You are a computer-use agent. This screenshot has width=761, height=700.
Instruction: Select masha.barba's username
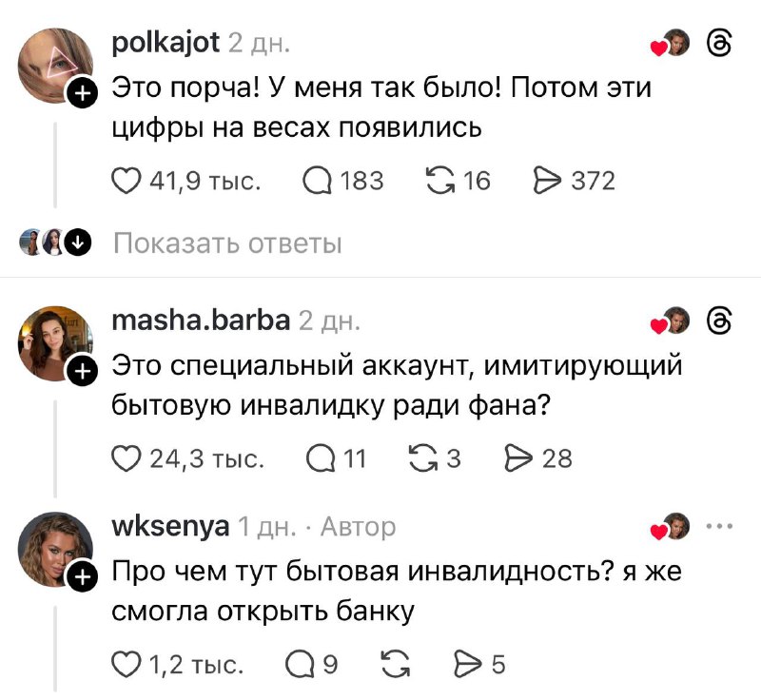(x=200, y=321)
